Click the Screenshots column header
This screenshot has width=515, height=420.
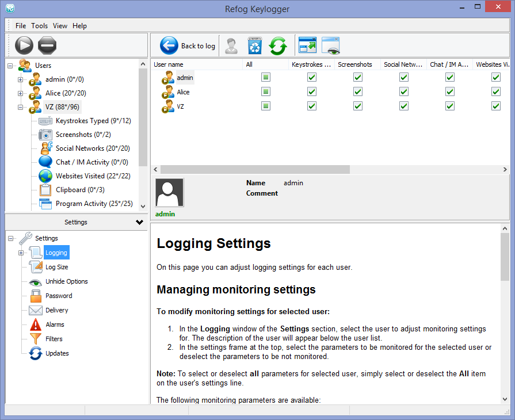tap(357, 64)
